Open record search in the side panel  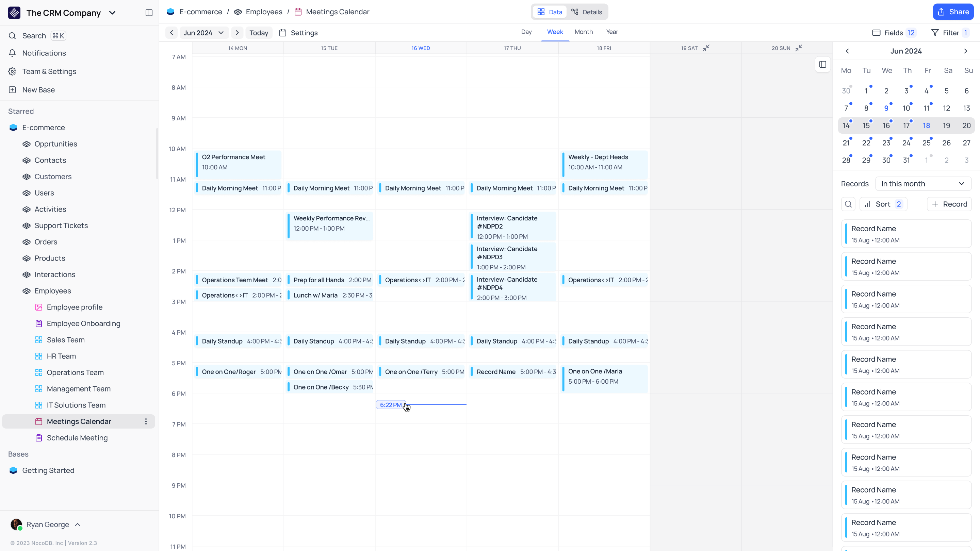(x=848, y=204)
